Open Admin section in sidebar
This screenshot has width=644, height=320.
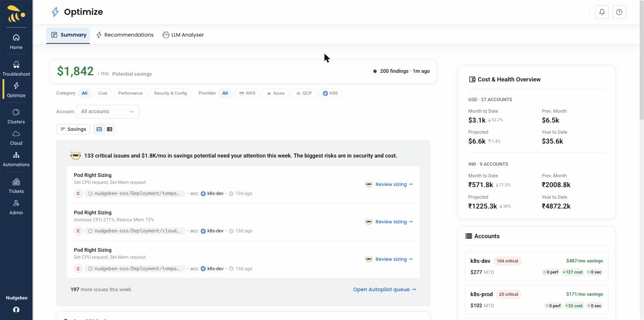point(16,207)
